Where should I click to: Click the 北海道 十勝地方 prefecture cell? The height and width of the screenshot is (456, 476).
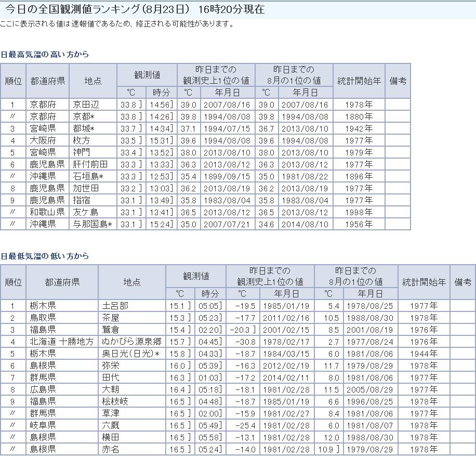pyautogui.click(x=62, y=341)
